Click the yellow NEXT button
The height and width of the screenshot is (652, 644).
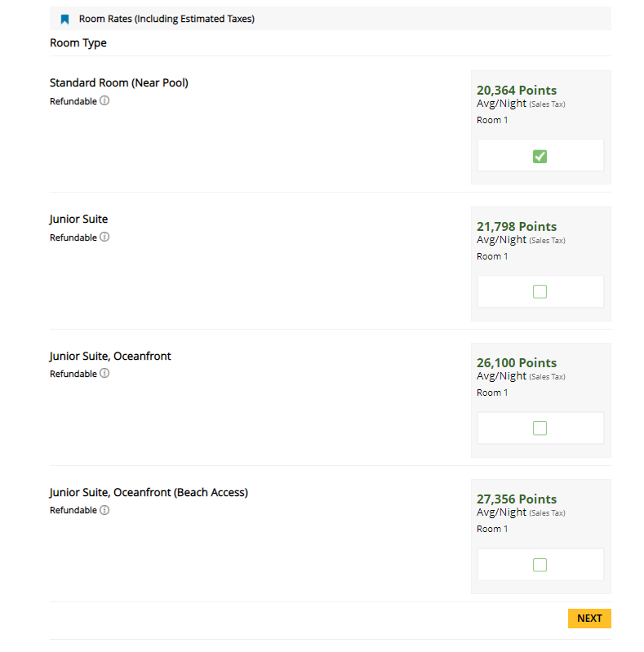click(589, 619)
